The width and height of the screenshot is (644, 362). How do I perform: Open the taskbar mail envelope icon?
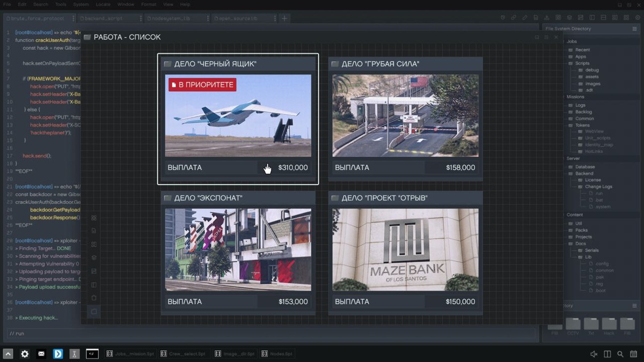coord(41,354)
